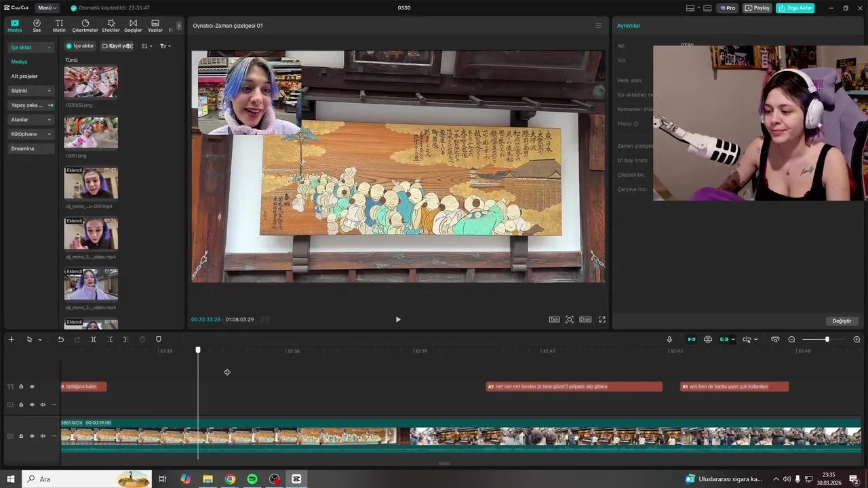
Task: Toggle auto snapping
Action: (x=708, y=340)
